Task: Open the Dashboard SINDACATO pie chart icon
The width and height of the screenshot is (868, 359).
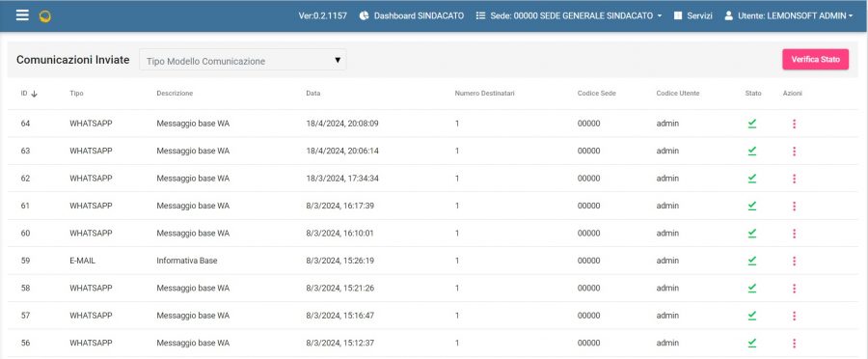Action: point(364,16)
